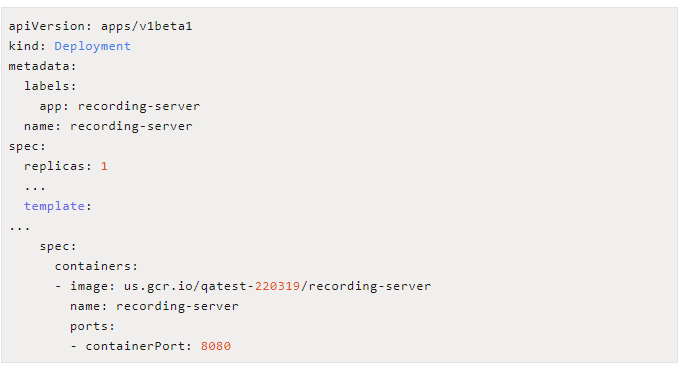Viewport: 685px width, 372px height.
Task: Click the unindented ellipsis below template
Action: tap(20, 229)
